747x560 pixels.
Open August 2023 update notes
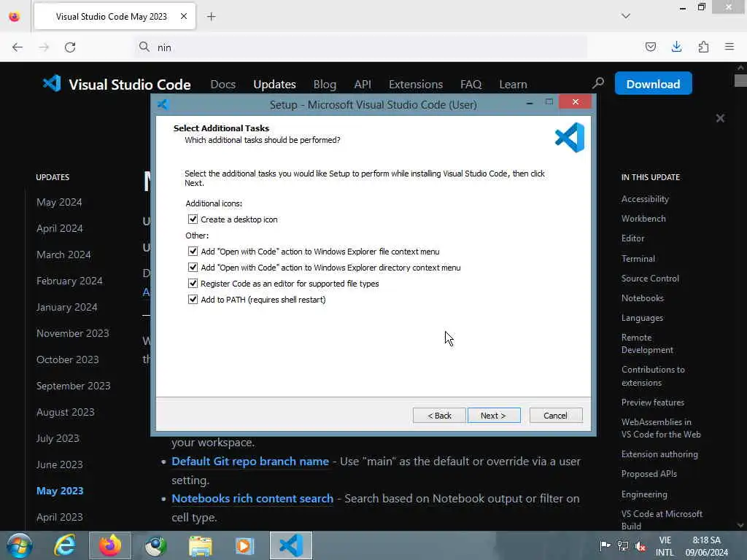click(x=65, y=412)
